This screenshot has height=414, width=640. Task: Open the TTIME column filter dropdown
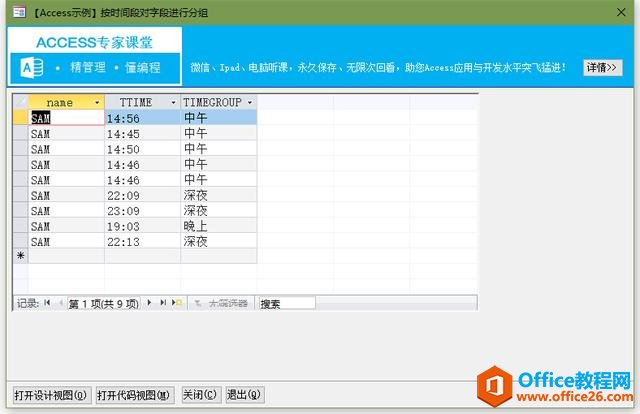click(x=173, y=103)
